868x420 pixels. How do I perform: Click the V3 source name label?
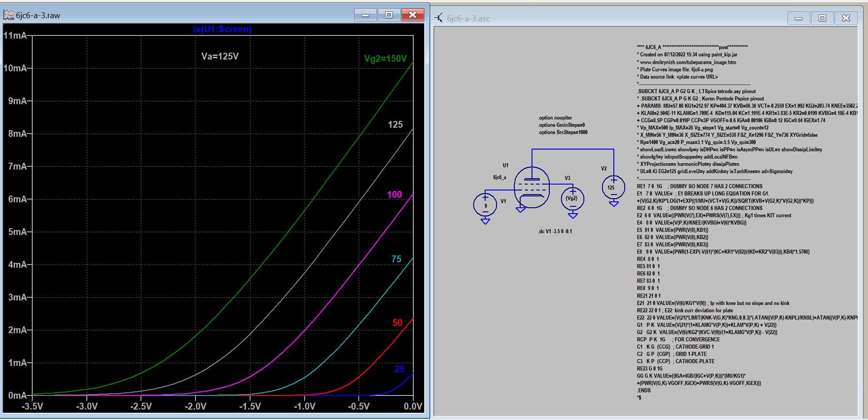pyautogui.click(x=567, y=178)
